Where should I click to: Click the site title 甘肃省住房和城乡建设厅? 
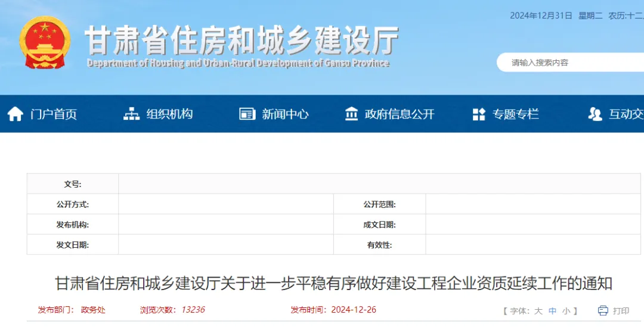pos(241,40)
